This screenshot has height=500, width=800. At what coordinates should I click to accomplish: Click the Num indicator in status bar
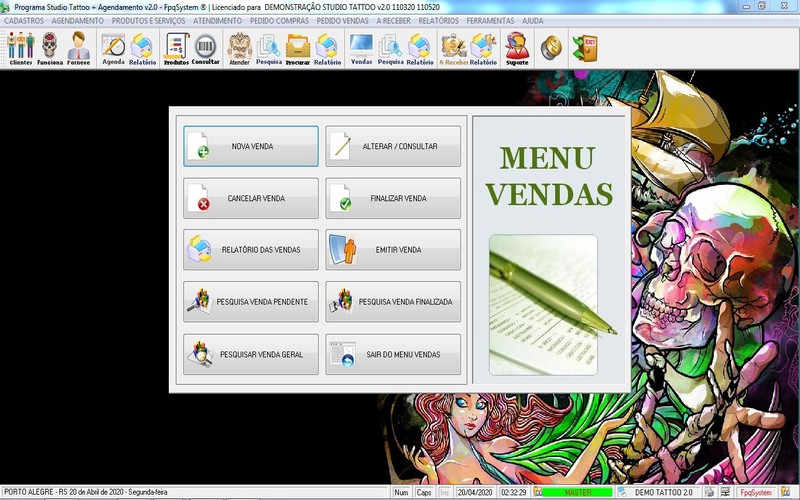coord(402,492)
